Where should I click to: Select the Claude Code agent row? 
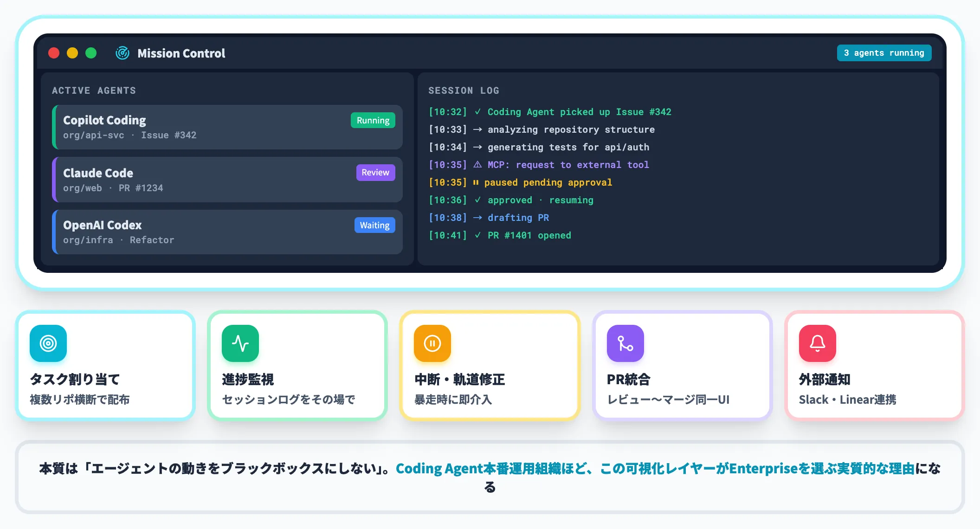pos(227,180)
